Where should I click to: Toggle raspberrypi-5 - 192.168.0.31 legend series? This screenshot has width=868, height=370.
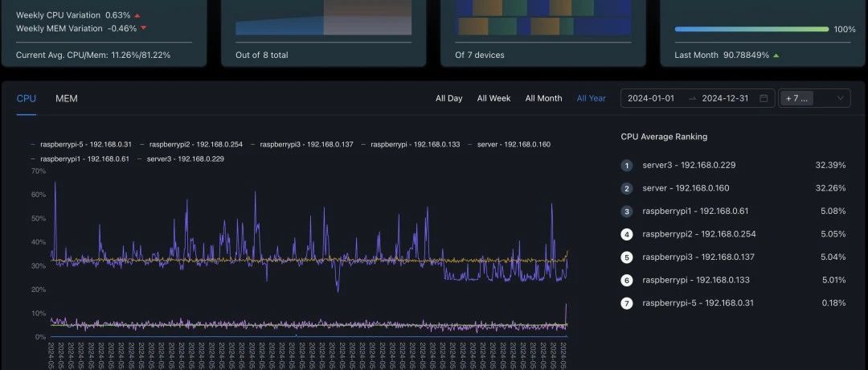pos(81,144)
